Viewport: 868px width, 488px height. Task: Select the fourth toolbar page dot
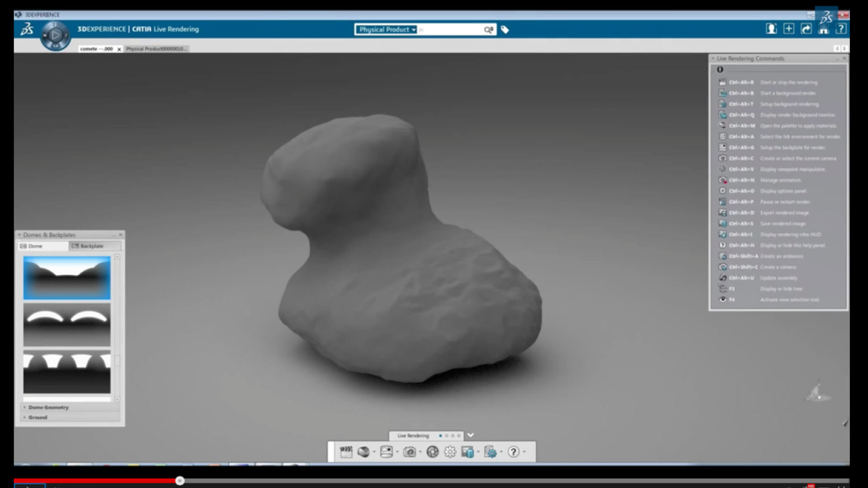459,436
